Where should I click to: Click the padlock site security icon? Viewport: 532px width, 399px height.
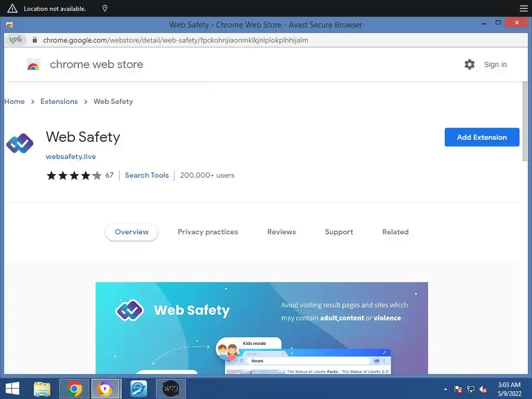pyautogui.click(x=35, y=40)
